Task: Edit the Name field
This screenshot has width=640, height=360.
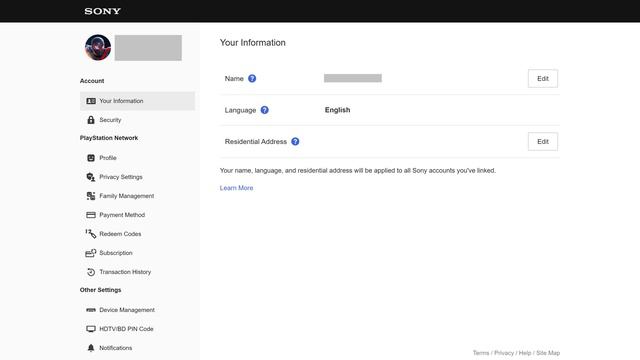Action: point(543,78)
